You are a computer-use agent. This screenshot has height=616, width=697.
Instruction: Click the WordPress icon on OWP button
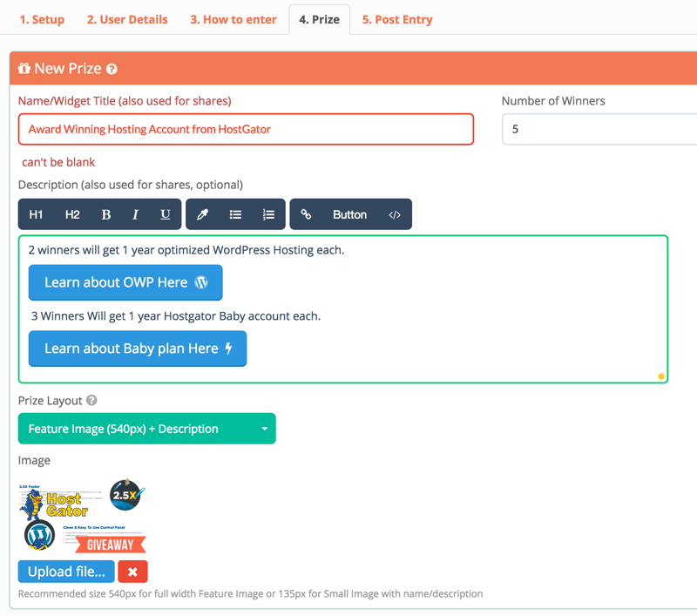click(x=201, y=282)
